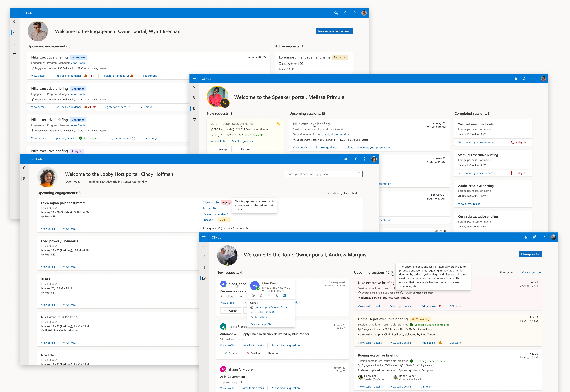570x392 pixels.
Task: Click info icon beside Upcoming sessions: 15
Action: click(393, 272)
